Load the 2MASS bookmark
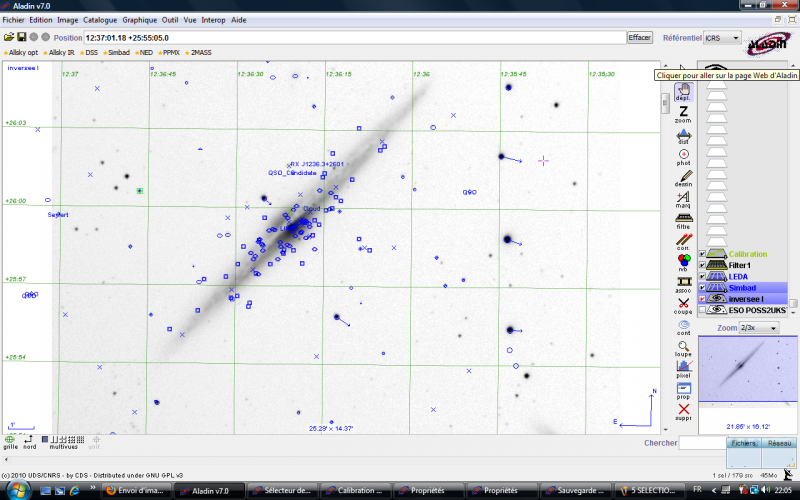The image size is (800, 500). click(198, 53)
